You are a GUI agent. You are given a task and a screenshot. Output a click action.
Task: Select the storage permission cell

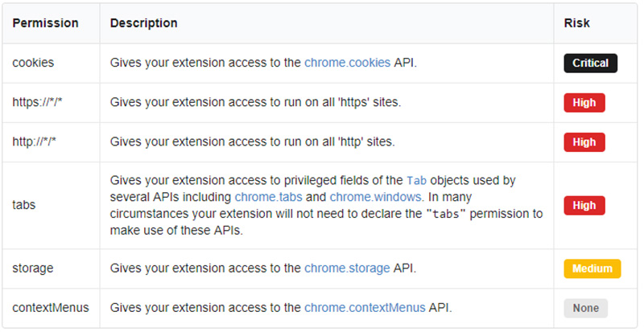pos(51,268)
